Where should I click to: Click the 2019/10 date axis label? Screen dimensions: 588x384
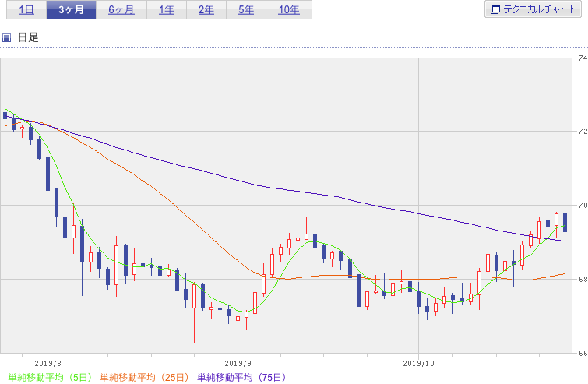point(418,364)
